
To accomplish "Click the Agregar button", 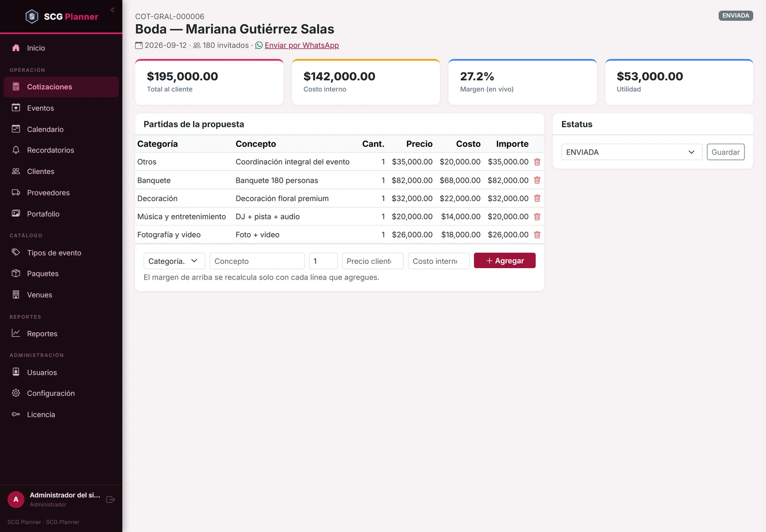I will coord(505,260).
